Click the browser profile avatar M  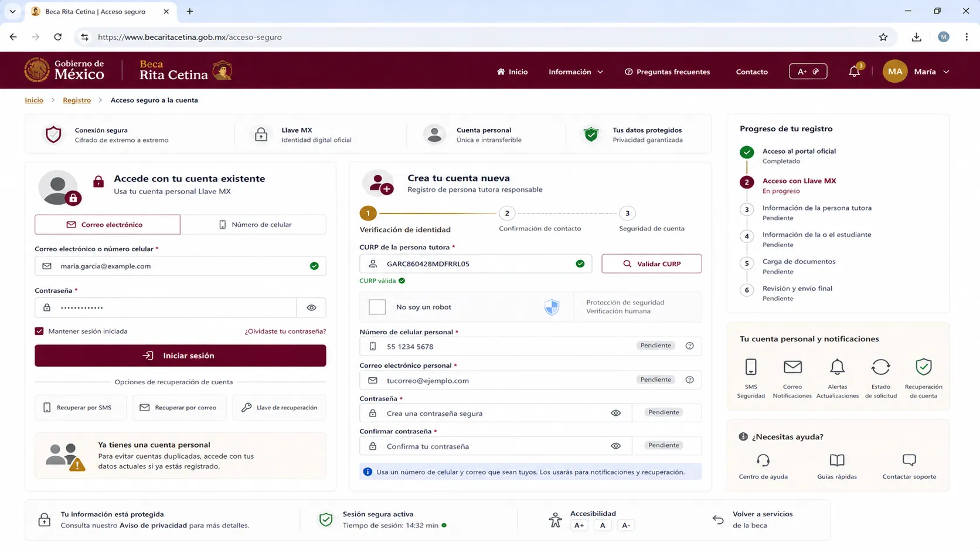(944, 37)
